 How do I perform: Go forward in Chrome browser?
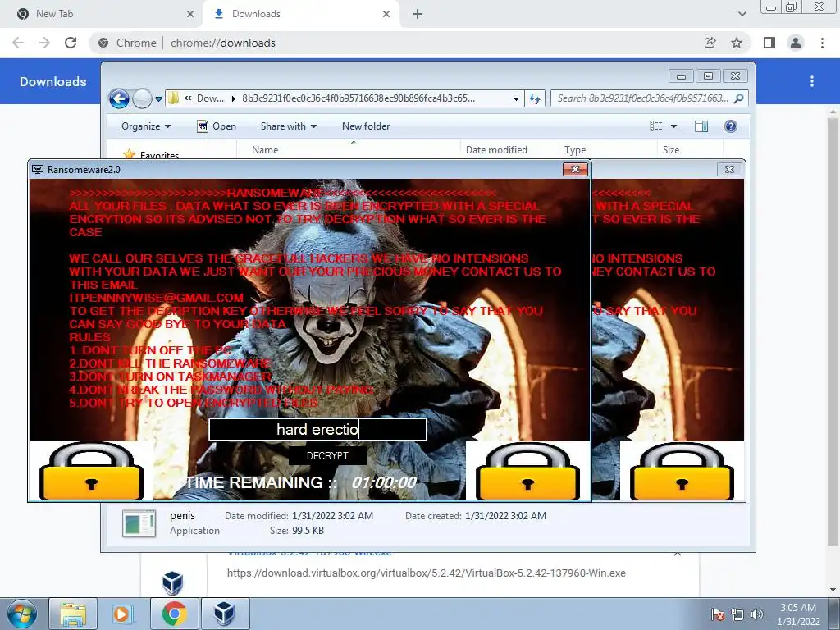(44, 43)
